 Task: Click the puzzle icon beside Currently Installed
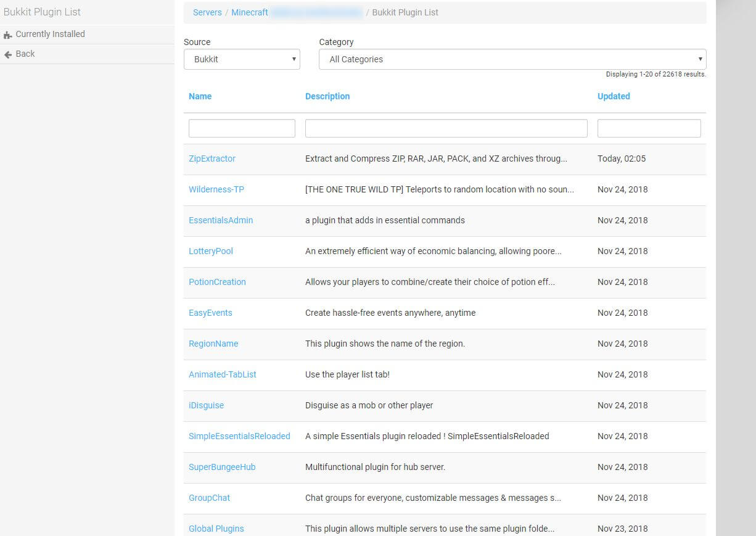point(8,35)
